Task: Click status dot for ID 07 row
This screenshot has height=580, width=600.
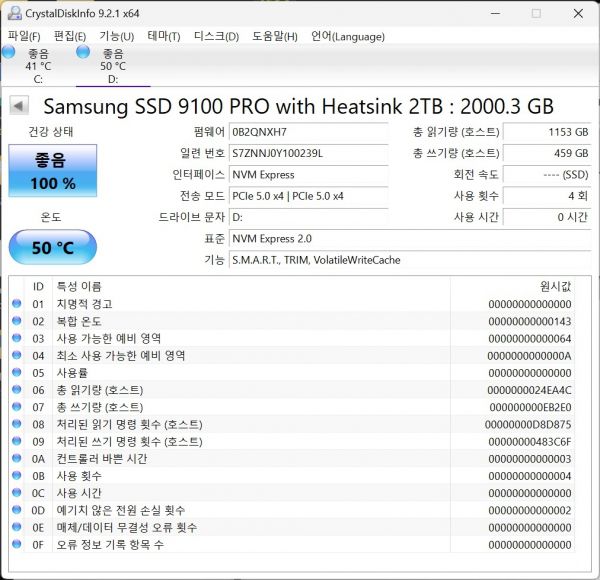Action: 16,407
